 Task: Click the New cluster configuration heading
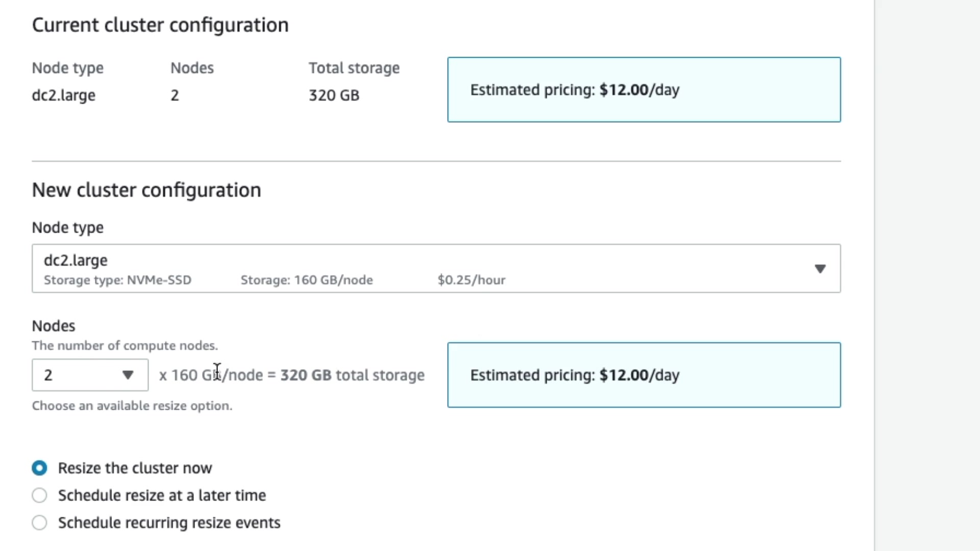click(146, 190)
